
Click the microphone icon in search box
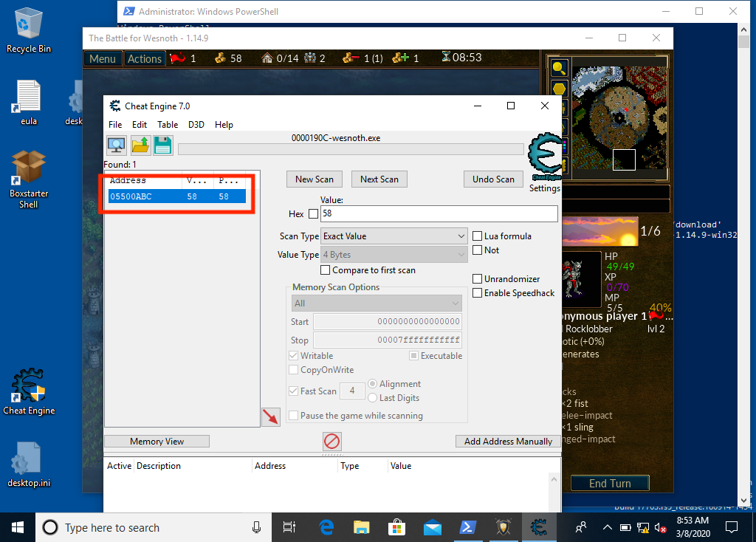point(256,527)
